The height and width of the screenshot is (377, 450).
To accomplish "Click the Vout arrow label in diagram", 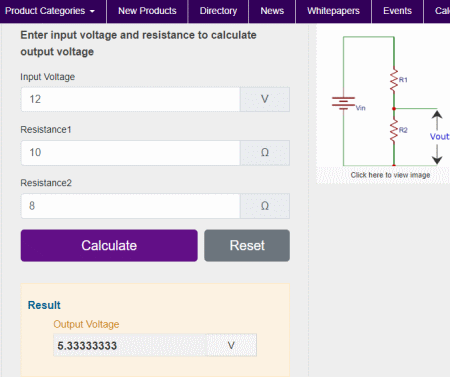I will pos(439,137).
